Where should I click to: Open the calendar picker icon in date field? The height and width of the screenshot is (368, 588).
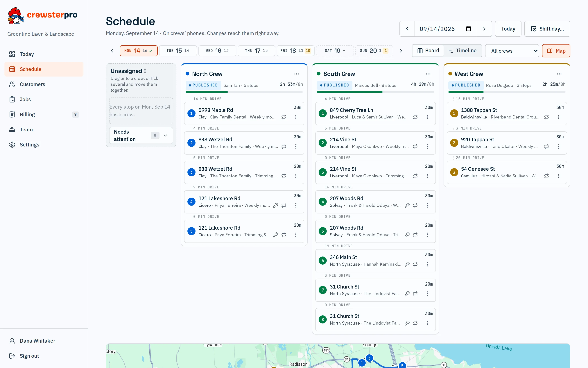pos(468,29)
